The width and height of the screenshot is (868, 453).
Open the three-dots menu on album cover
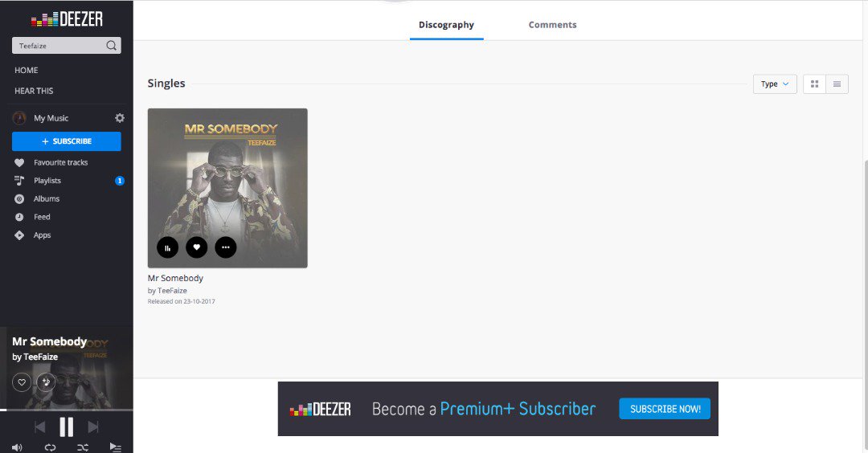(225, 247)
